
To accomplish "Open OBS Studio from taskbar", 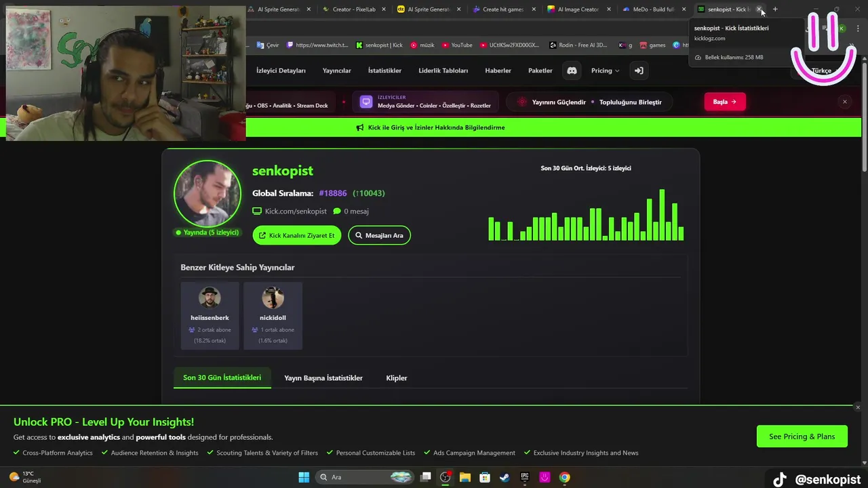I will [445, 477].
